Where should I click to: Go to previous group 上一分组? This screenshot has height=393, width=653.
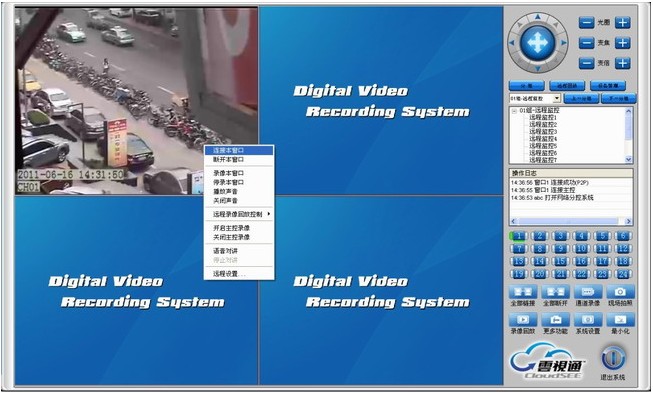point(581,99)
